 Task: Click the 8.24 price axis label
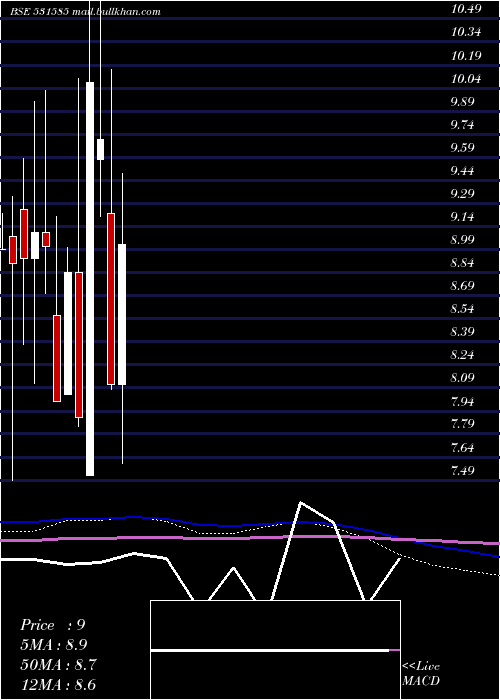462,355
